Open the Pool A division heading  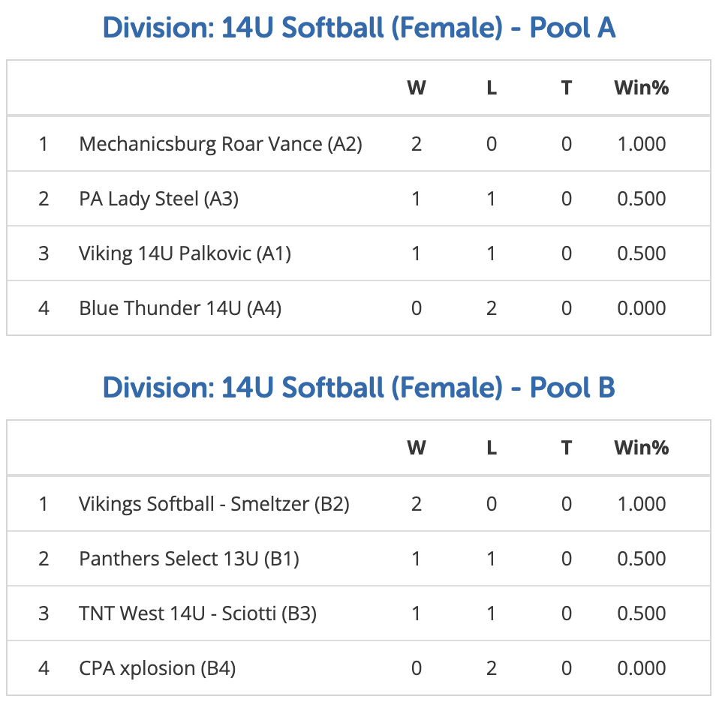click(359, 28)
